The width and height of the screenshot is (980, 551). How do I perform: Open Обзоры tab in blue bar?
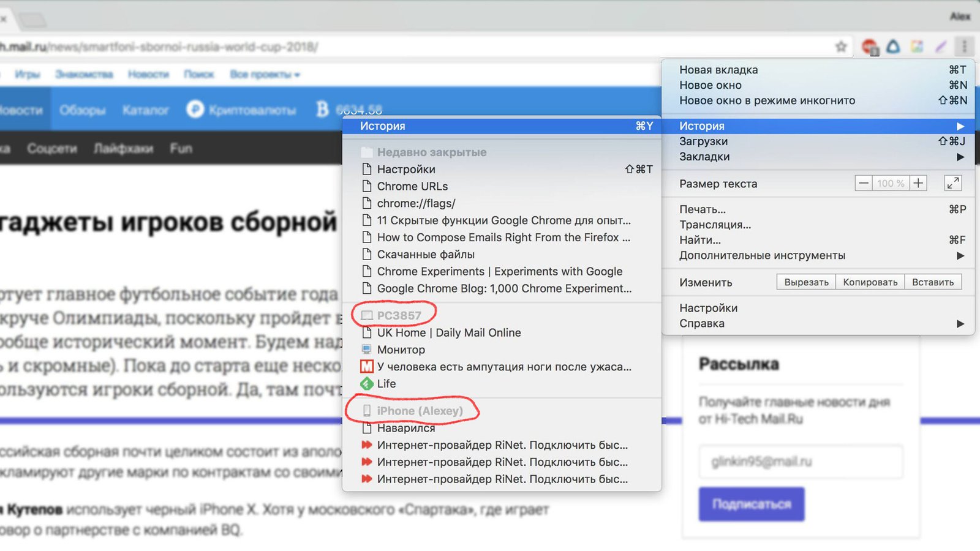[x=83, y=110]
